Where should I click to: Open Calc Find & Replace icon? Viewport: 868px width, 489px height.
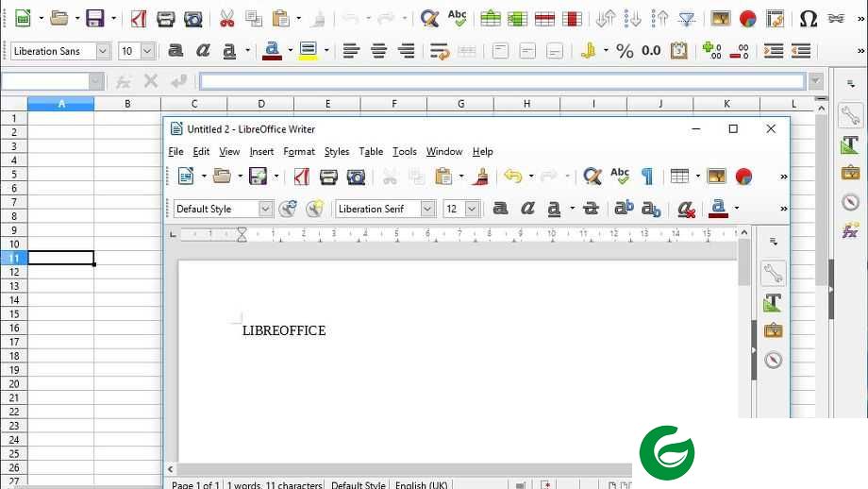[x=429, y=18]
